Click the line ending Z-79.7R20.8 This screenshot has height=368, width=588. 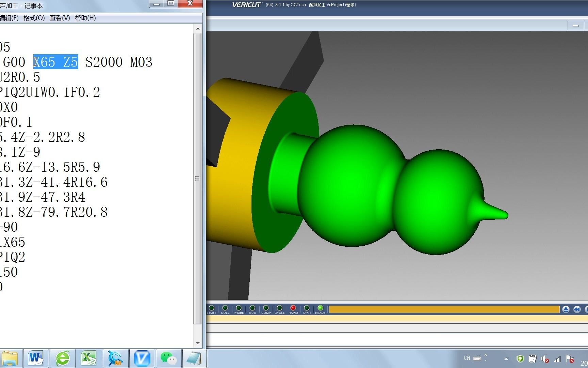click(x=54, y=212)
